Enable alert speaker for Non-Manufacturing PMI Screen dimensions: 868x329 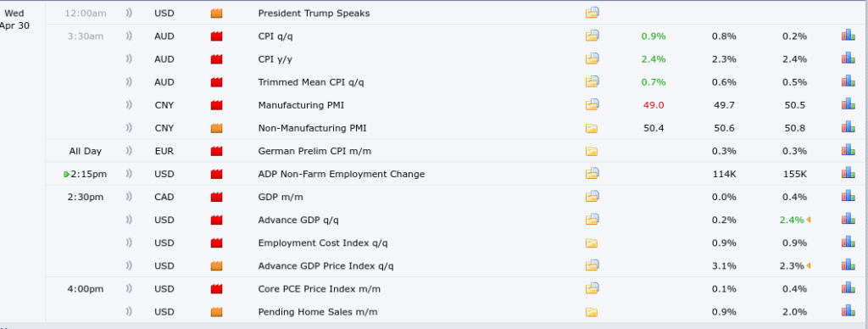point(129,128)
